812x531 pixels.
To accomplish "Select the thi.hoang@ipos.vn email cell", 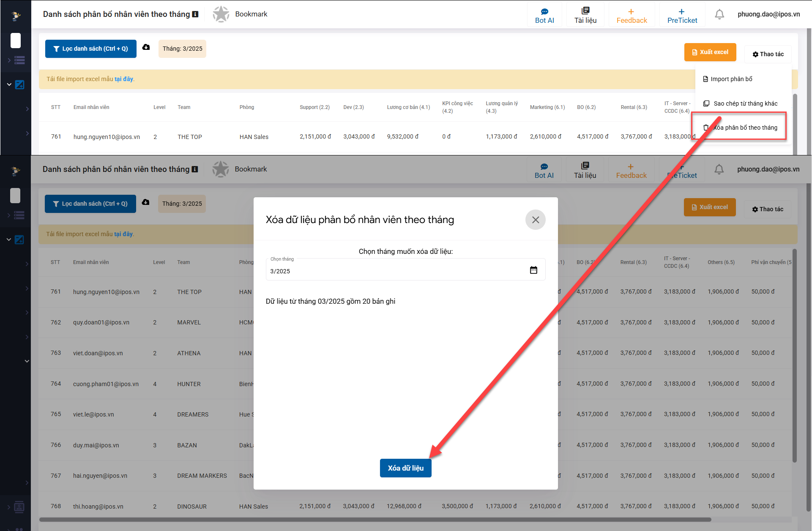I will (x=98, y=506).
